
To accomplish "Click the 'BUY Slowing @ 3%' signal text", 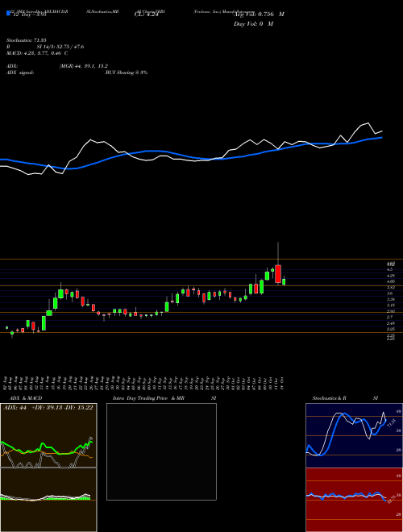I will tap(127, 73).
